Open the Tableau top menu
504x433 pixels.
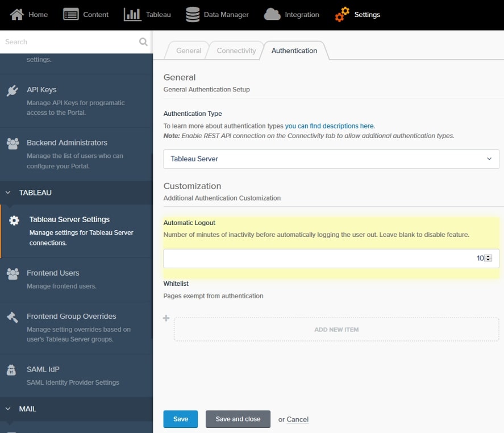click(x=147, y=14)
